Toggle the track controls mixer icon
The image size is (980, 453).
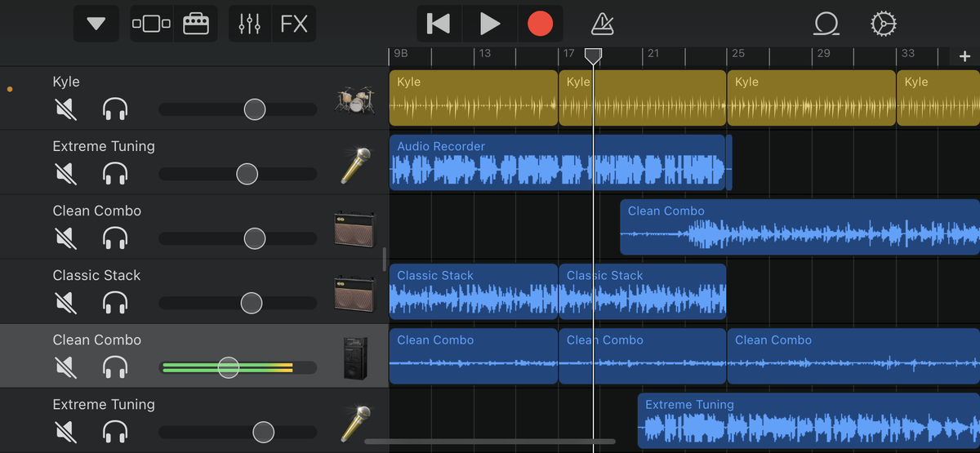(249, 24)
